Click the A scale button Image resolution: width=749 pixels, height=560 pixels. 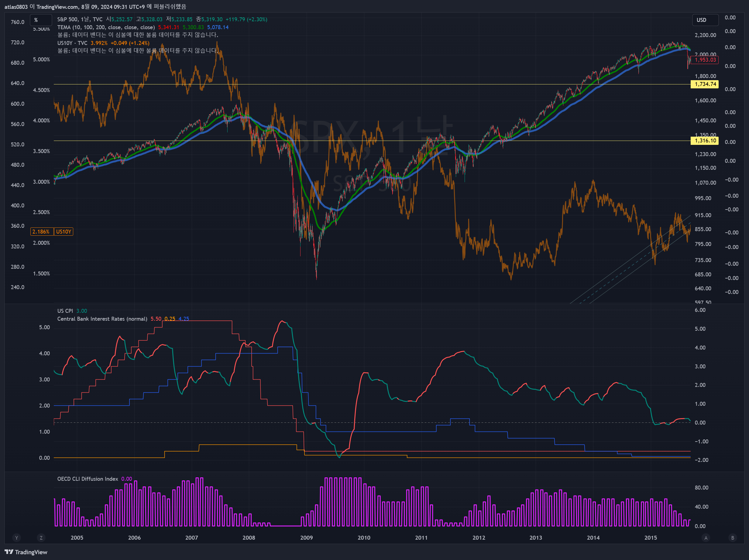tap(706, 538)
